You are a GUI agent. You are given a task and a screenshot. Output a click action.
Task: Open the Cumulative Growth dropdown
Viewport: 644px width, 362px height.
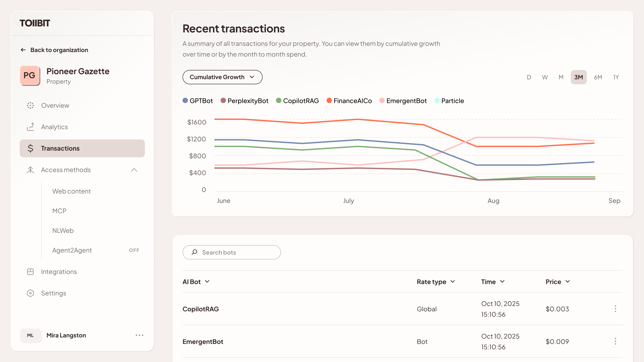coord(222,77)
